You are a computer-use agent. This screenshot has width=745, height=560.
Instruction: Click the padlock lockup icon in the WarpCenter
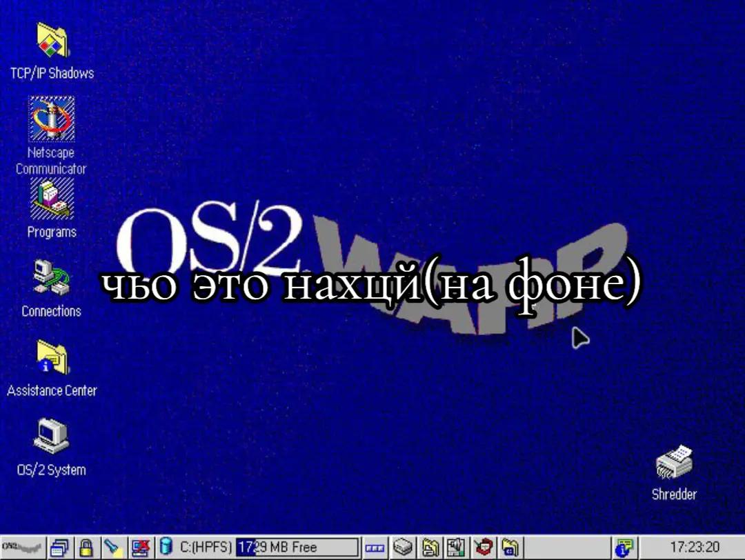[x=86, y=548]
